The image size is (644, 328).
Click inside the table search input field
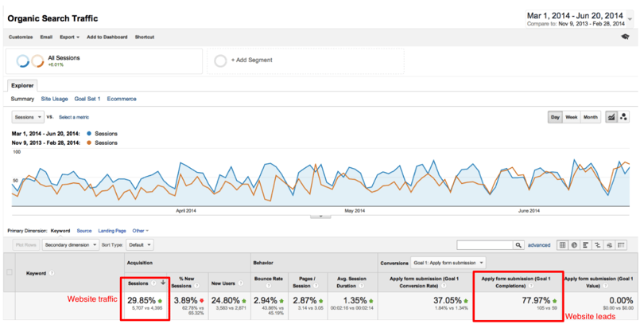(485, 245)
